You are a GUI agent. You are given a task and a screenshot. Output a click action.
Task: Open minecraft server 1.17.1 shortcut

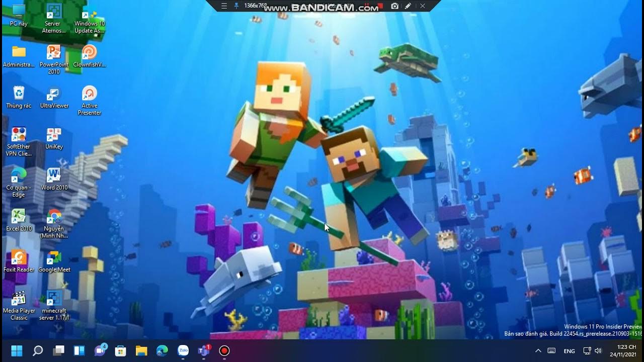click(54, 306)
